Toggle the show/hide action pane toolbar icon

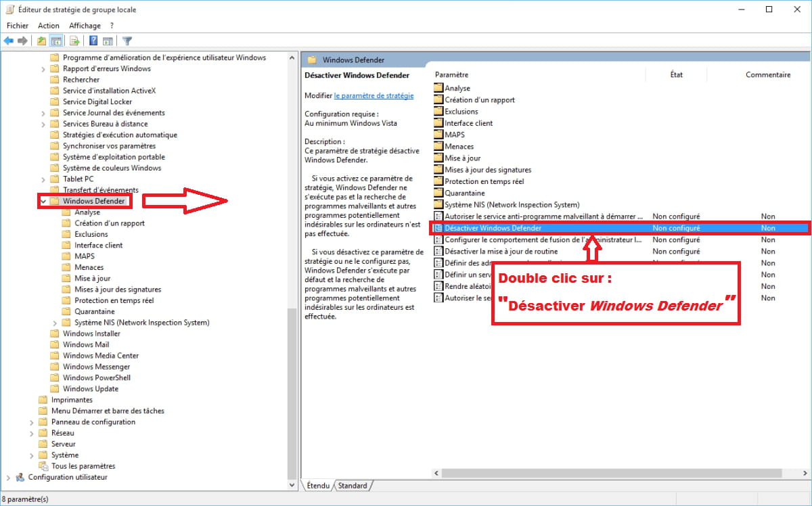coord(108,41)
